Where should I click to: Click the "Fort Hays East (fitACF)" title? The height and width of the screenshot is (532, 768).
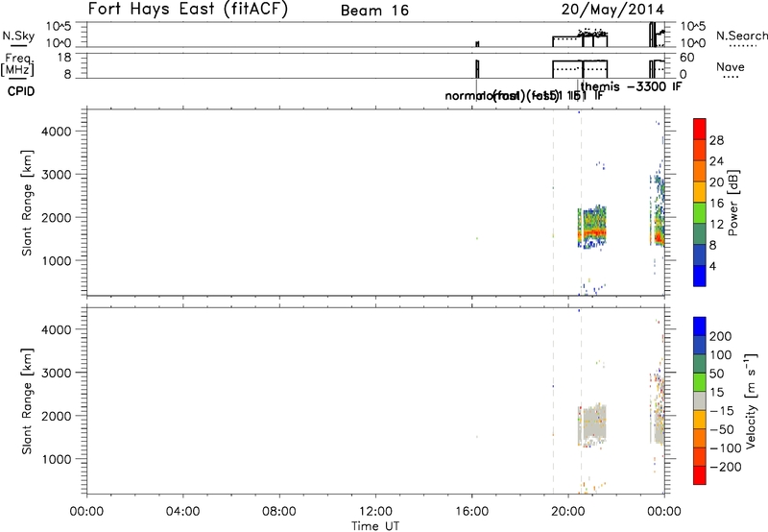pos(188,10)
